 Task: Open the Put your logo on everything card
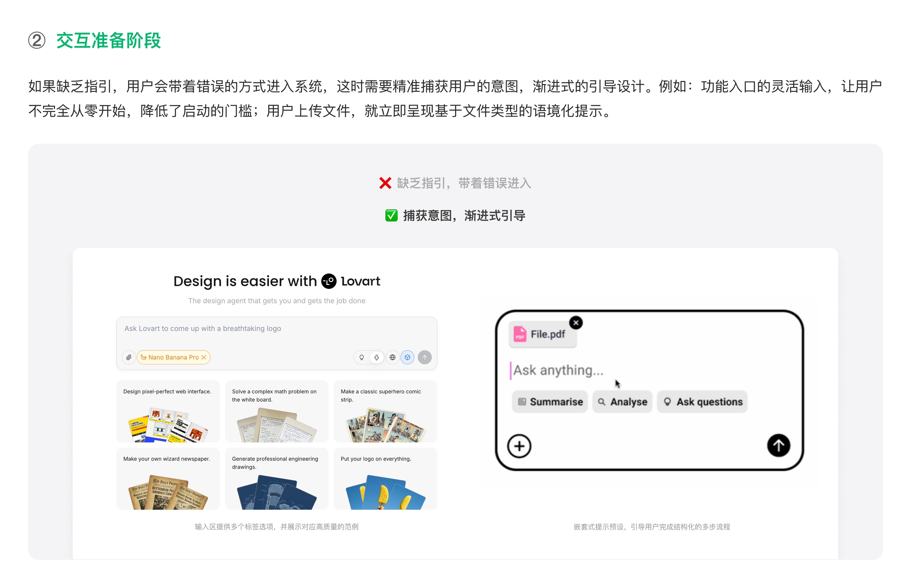click(x=385, y=478)
